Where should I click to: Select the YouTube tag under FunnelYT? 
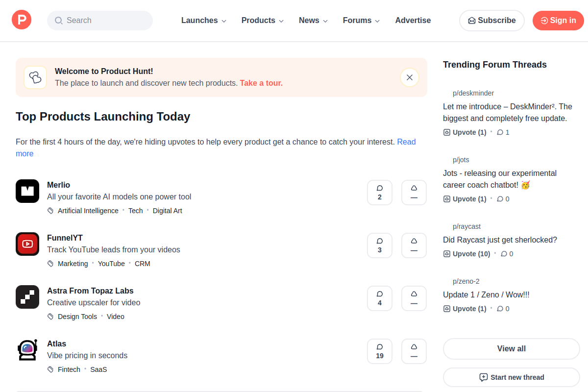(x=111, y=264)
